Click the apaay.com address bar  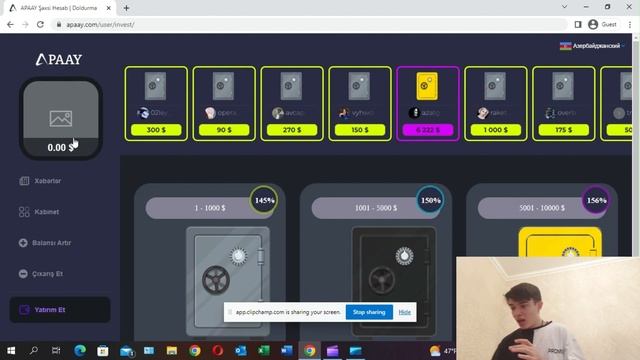[x=310, y=24]
